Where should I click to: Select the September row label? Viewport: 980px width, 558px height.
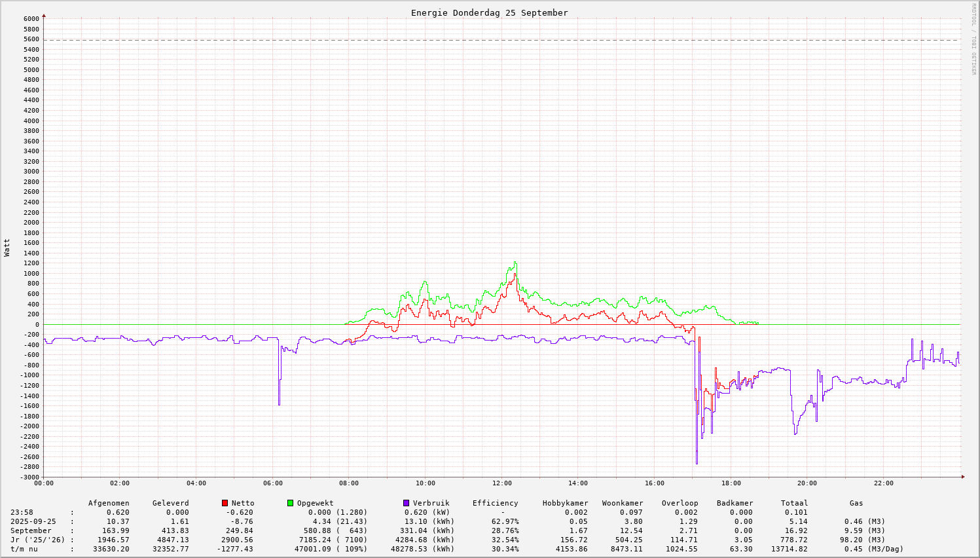(31, 530)
